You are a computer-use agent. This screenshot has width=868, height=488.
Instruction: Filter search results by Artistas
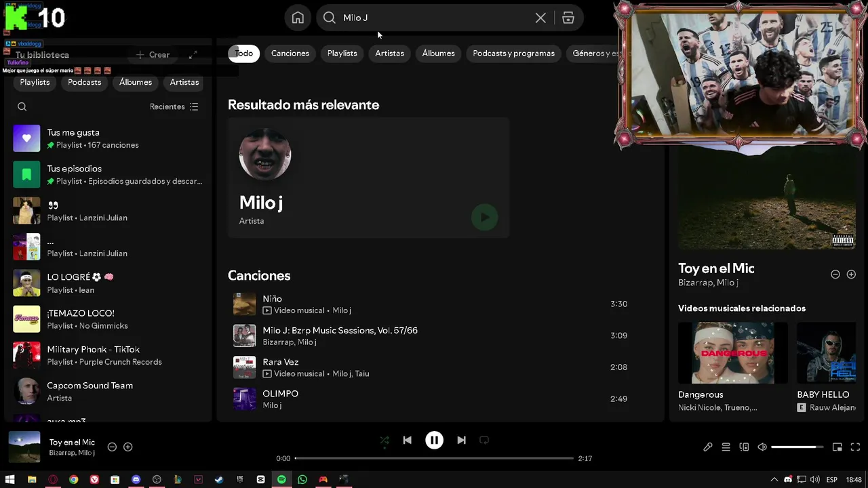tap(389, 54)
